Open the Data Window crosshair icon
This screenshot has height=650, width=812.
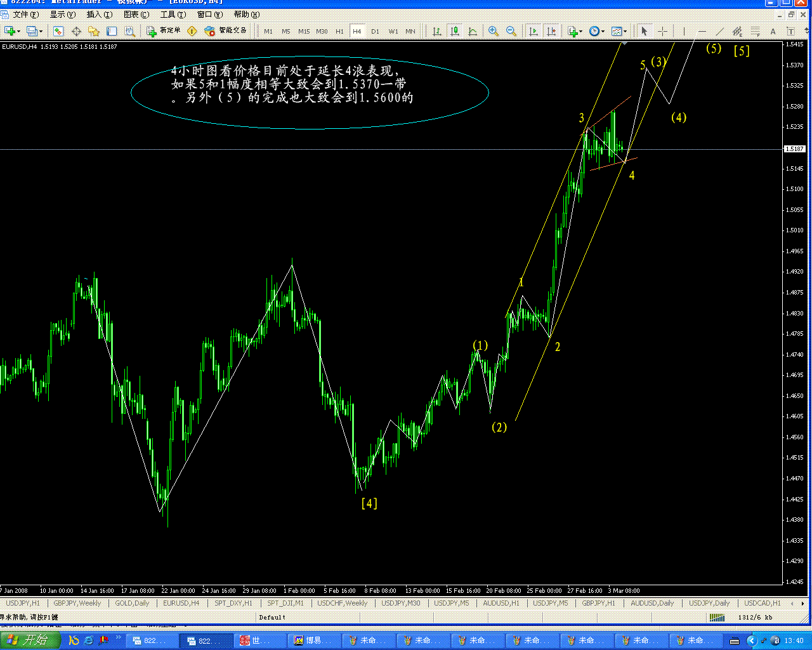pos(76,30)
